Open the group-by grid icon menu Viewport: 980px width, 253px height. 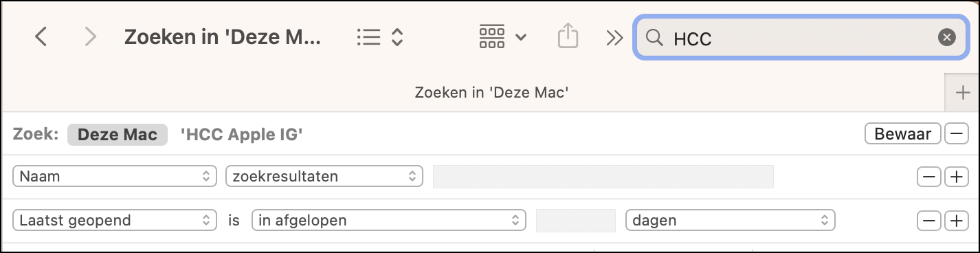tap(502, 36)
